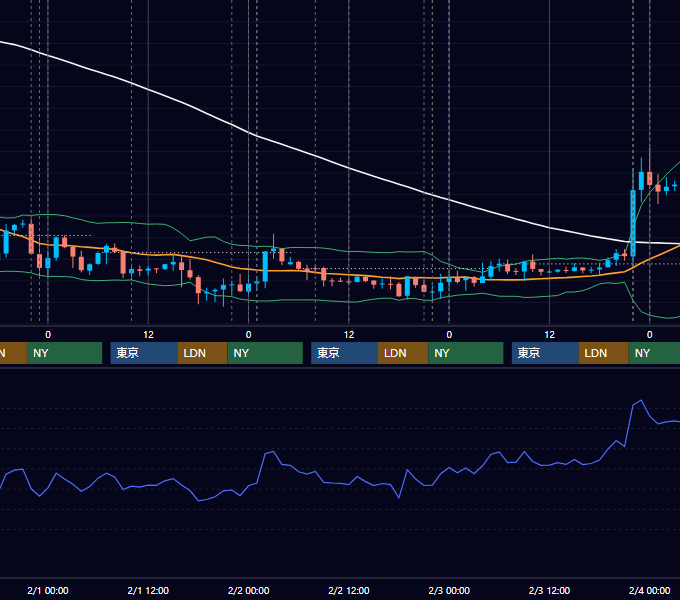Select the NY session block above 2/2 00:00
The image size is (680, 600).
pyautogui.click(x=265, y=353)
